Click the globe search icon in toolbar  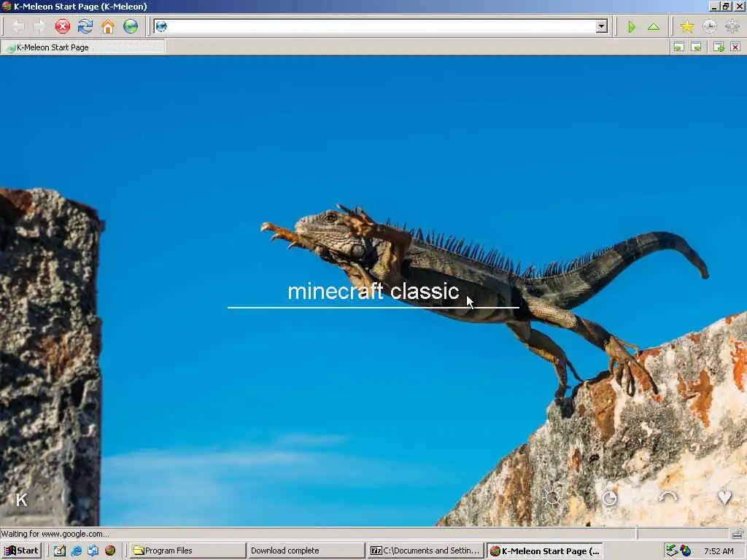131,26
